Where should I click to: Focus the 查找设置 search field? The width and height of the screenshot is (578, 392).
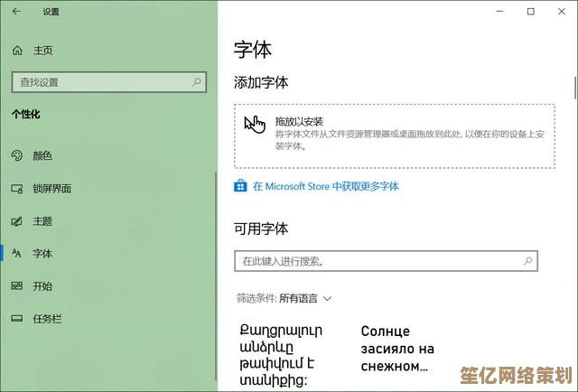click(x=99, y=82)
